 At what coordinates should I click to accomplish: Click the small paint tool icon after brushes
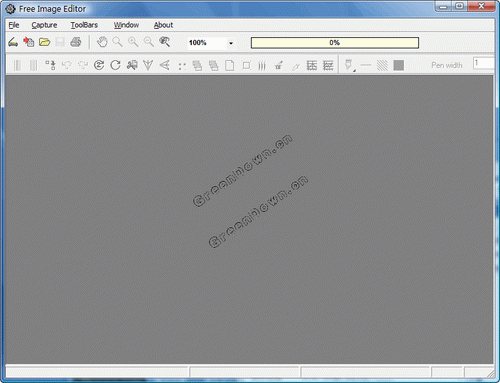[x=279, y=65]
